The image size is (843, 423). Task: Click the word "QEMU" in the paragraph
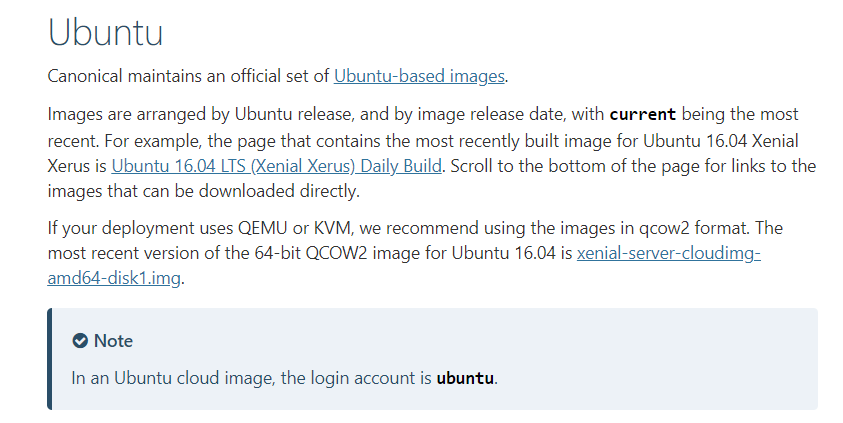point(263,228)
